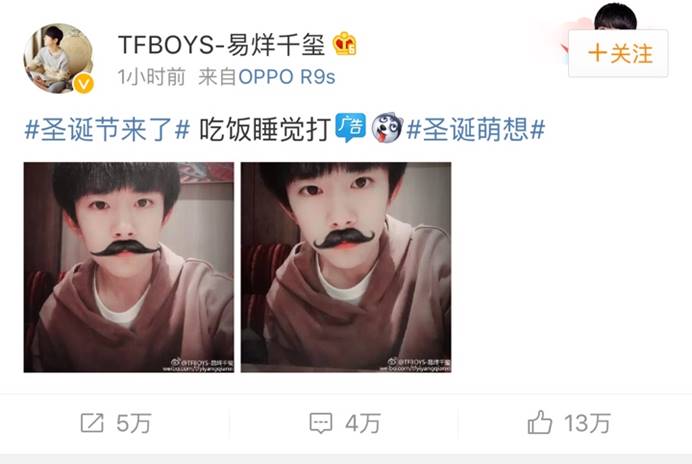
Task: Tap the gold crown membership icon
Action: [x=344, y=44]
